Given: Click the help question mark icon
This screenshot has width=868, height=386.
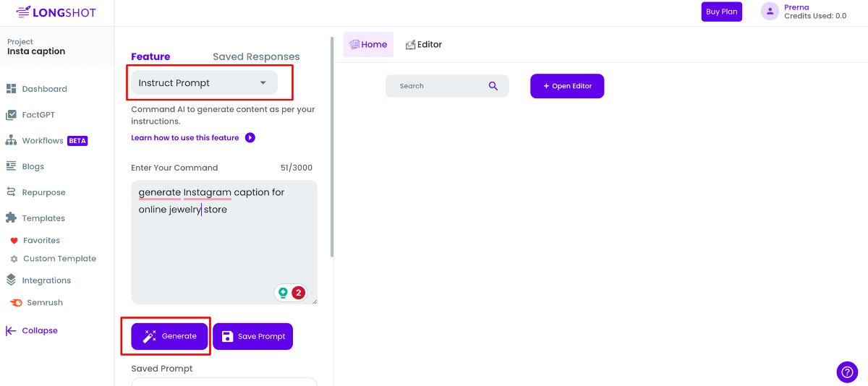Looking at the screenshot, I should (x=847, y=372).
